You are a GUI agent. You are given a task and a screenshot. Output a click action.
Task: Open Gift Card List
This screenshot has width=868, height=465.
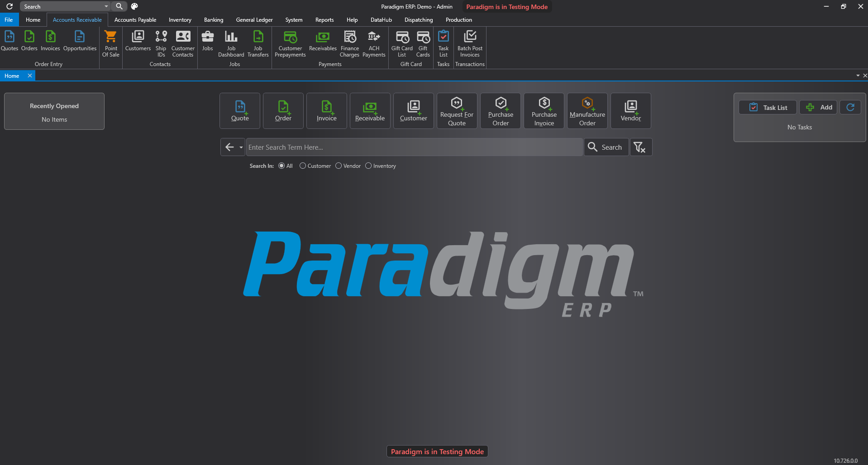click(x=402, y=43)
